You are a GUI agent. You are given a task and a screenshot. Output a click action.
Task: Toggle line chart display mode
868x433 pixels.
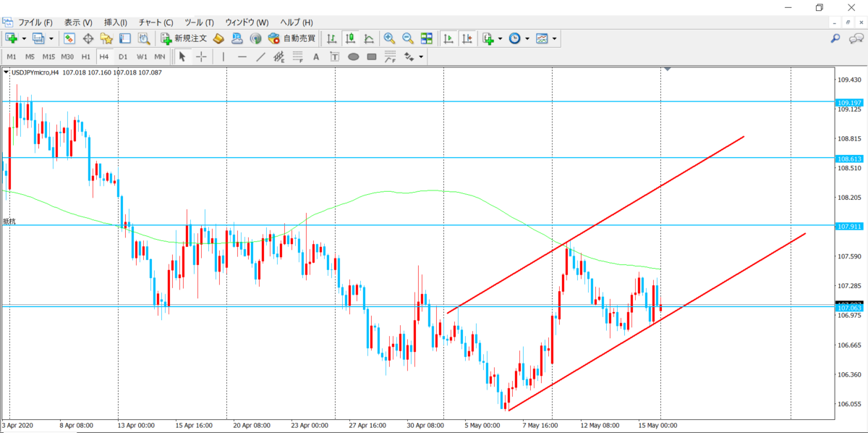(369, 38)
